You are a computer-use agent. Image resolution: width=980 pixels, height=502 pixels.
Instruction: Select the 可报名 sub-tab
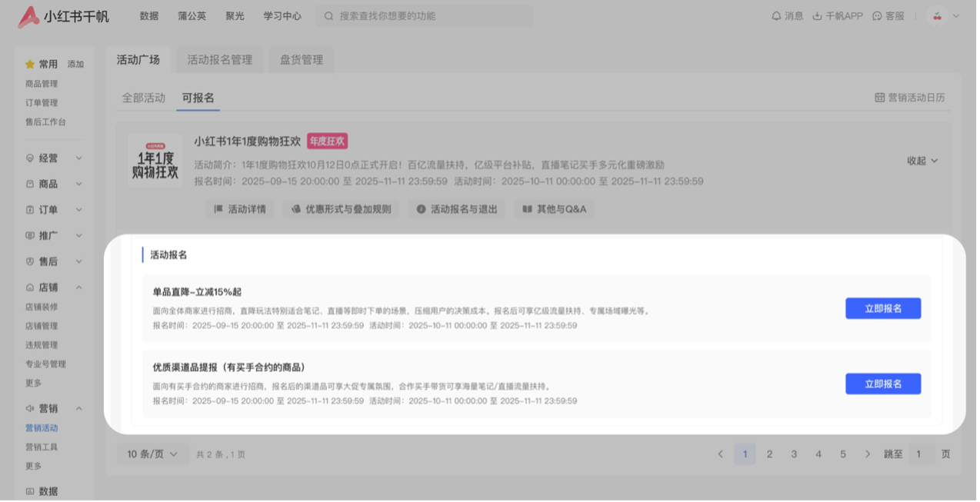(198, 98)
